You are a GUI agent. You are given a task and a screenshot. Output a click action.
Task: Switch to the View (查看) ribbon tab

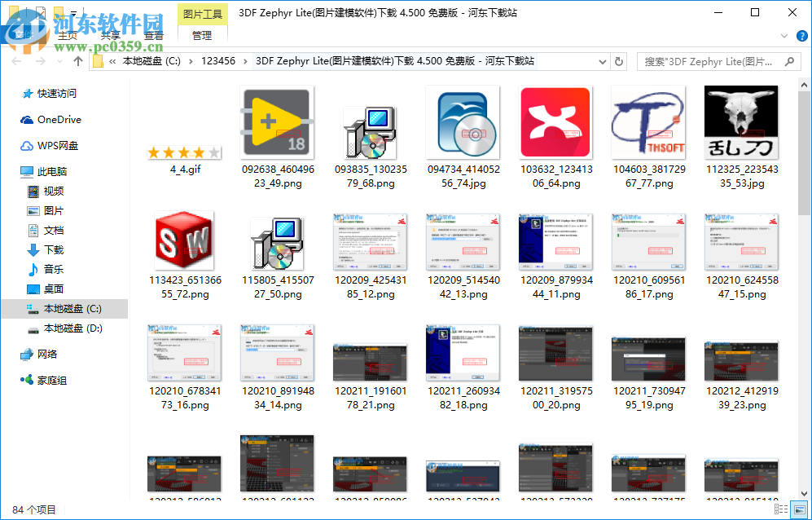[154, 35]
